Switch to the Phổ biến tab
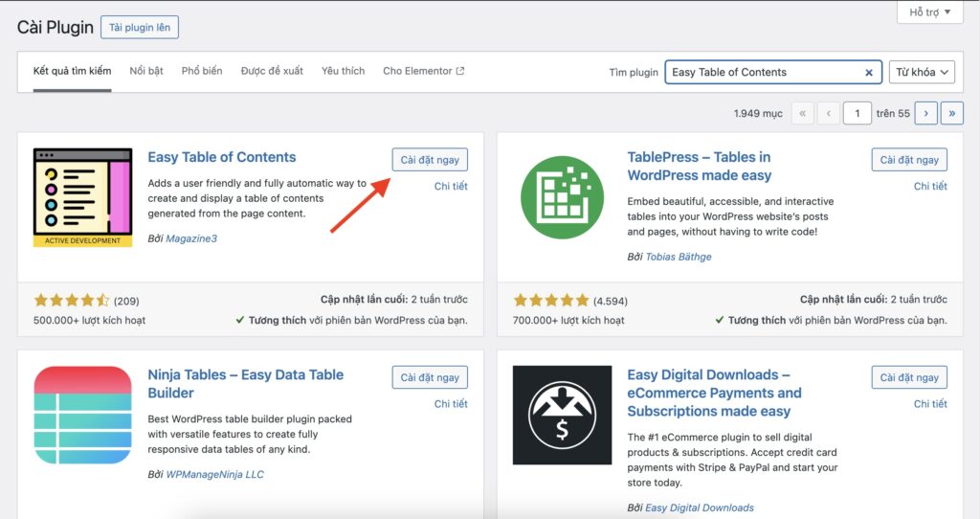The height and width of the screenshot is (519, 980). coord(202,71)
